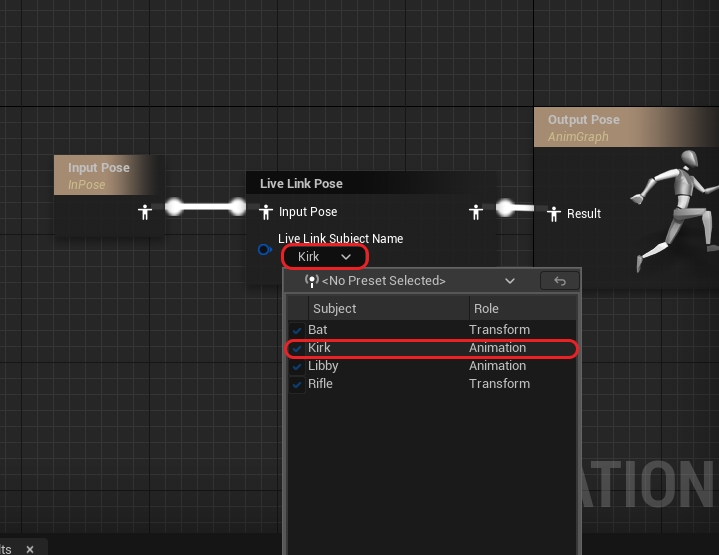Expand the No Preset Selected dropdown
Viewport: 719px width, 555px height.
(412, 281)
